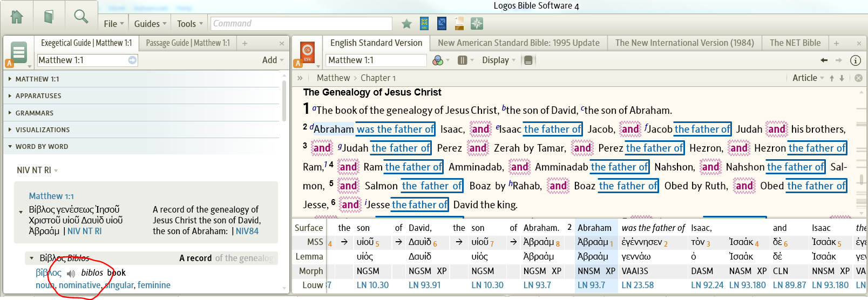Expand the MATTHEW 1:1 section

[37, 79]
